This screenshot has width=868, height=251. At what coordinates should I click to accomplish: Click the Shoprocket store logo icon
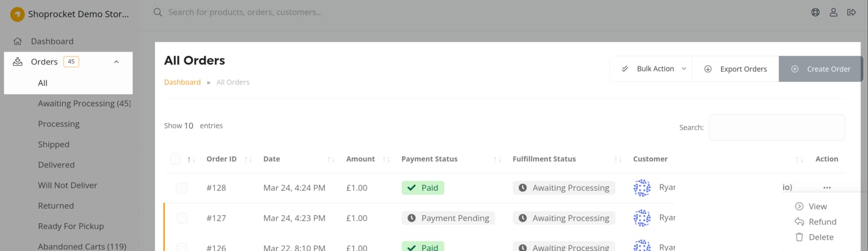click(x=17, y=14)
